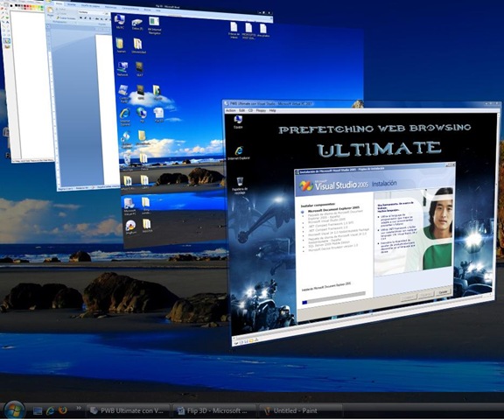Click Show Desktop icon in Quick Launch
Viewport: 504px width, 420px height.
coord(38,410)
